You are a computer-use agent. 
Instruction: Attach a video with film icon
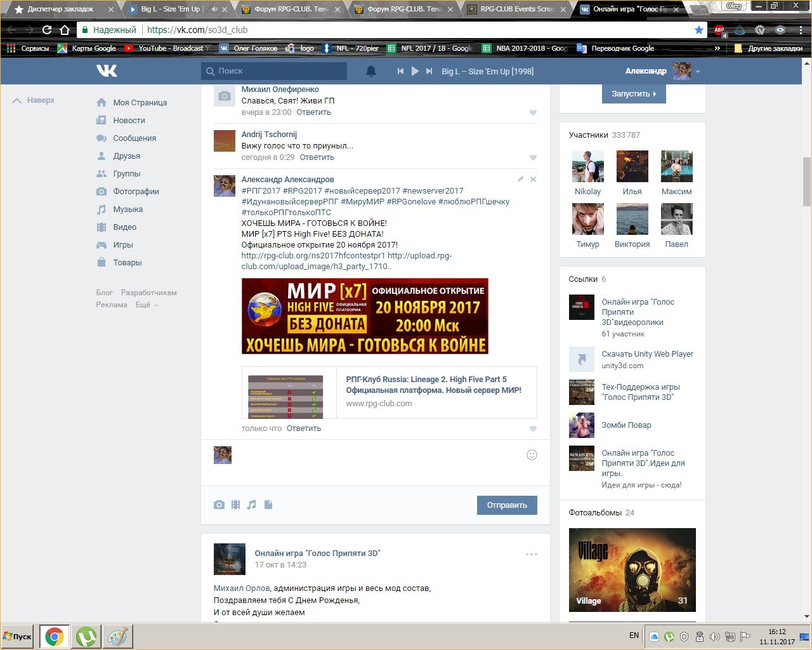click(235, 505)
